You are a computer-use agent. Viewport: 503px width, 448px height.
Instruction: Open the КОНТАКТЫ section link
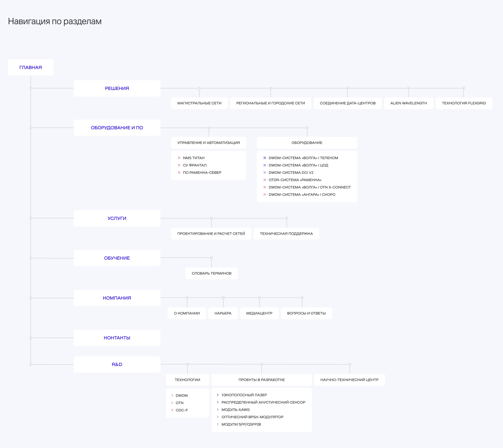[117, 338]
